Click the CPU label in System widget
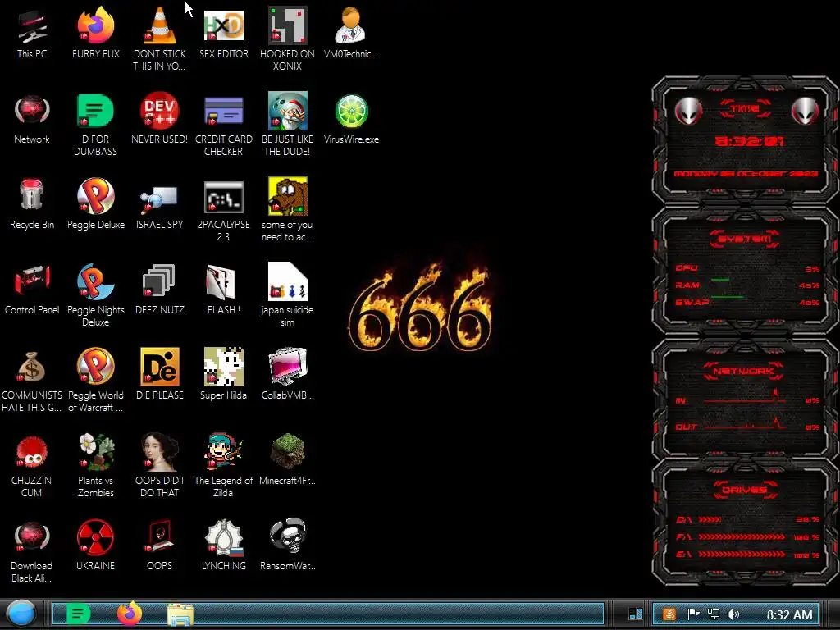The height and width of the screenshot is (630, 840). click(687, 268)
